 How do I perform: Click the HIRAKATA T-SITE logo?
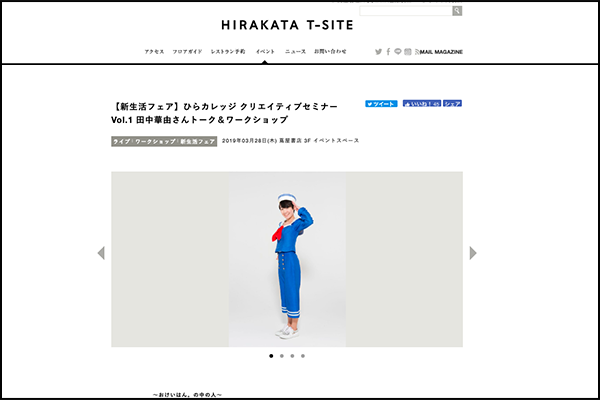pyautogui.click(x=287, y=25)
